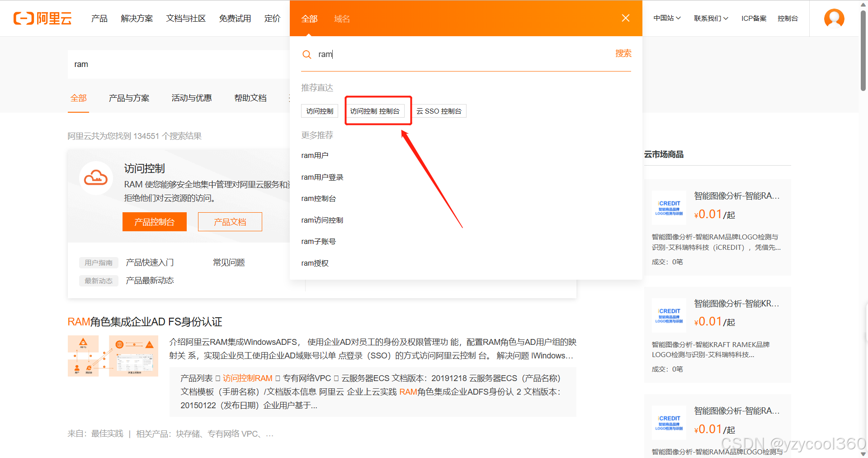Select the 产品与方案 results tab
This screenshot has width=868, height=458.
pyautogui.click(x=129, y=98)
